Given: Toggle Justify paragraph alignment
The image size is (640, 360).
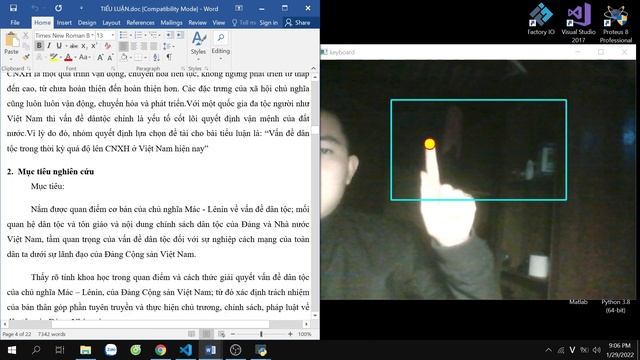Looking at the screenshot, I should tap(154, 46).
